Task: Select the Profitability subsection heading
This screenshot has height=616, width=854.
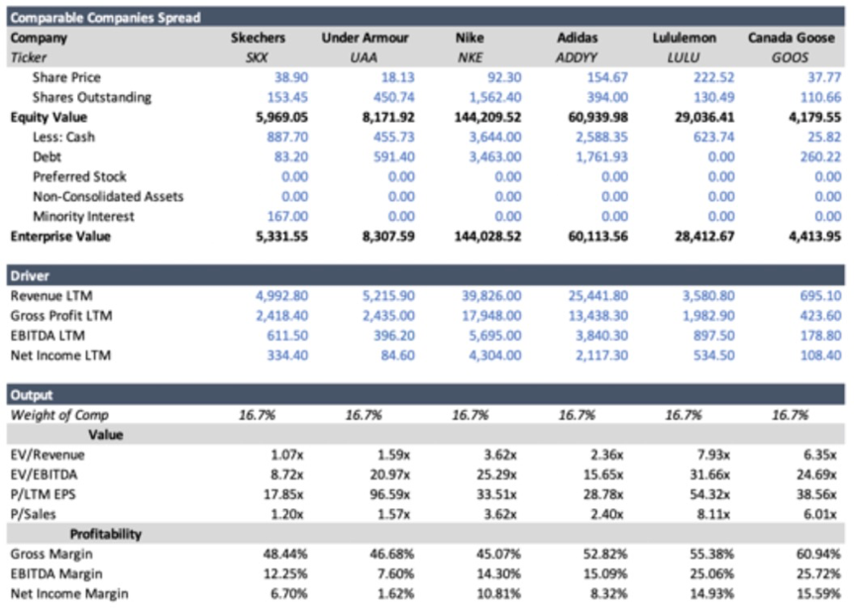Action: pyautogui.click(x=106, y=534)
